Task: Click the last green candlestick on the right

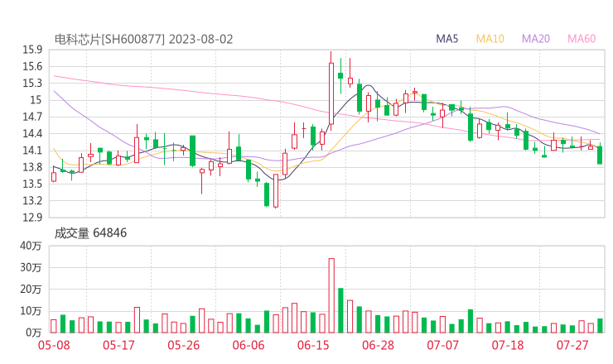Action: coord(600,155)
